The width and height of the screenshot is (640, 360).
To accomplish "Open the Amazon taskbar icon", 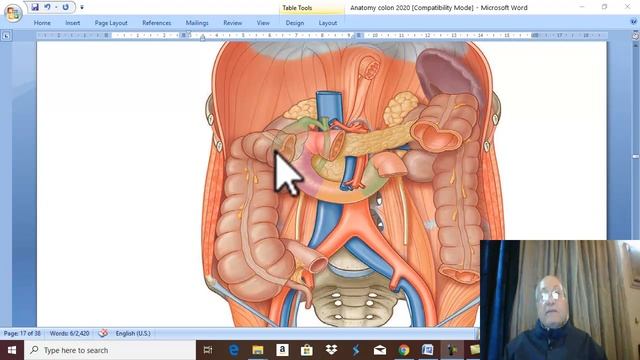I will (x=282, y=350).
